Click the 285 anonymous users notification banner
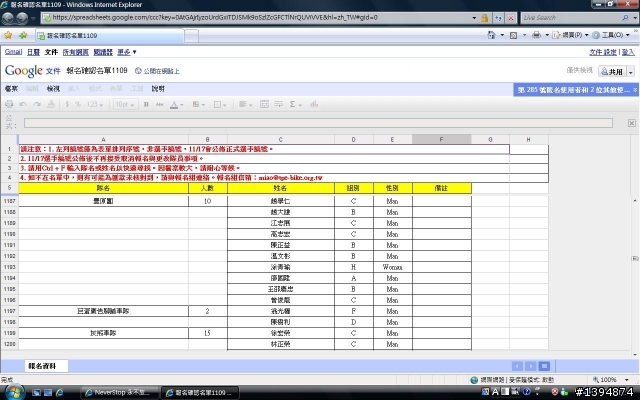Image resolution: width=640 pixels, height=400 pixels. (576, 90)
